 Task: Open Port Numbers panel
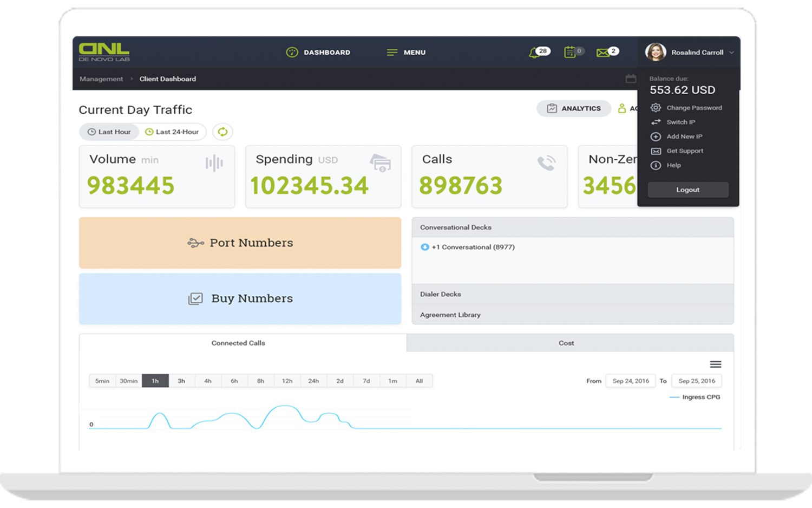click(240, 243)
